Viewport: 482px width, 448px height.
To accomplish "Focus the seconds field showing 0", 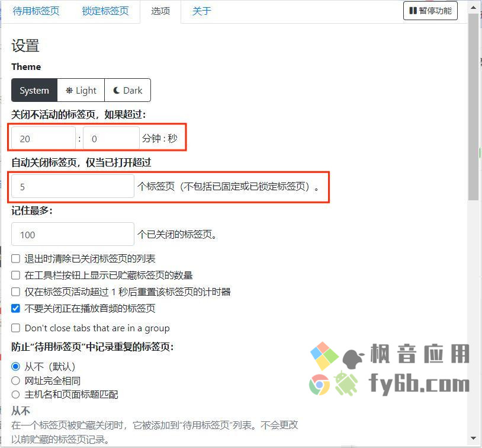I will pyautogui.click(x=111, y=139).
